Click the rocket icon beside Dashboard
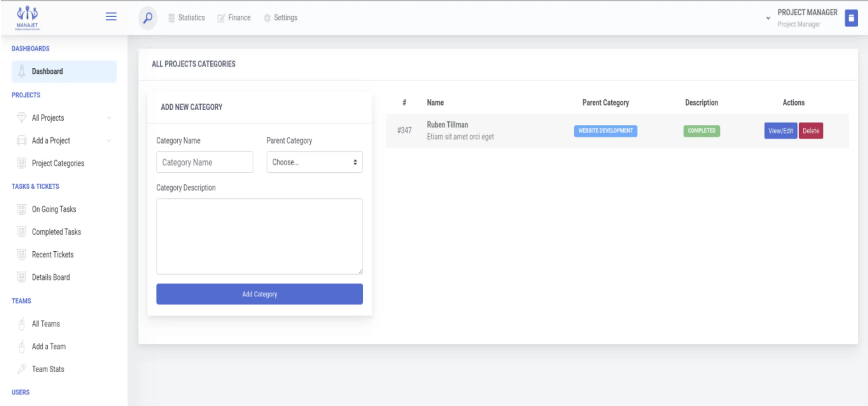The height and width of the screenshot is (406, 868). [21, 71]
